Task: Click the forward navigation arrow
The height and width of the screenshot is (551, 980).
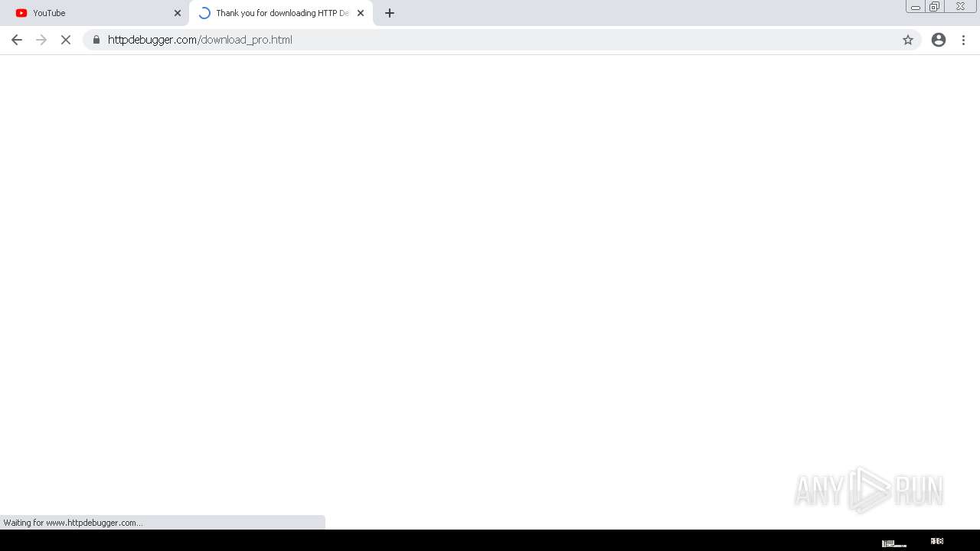Action: [41, 40]
